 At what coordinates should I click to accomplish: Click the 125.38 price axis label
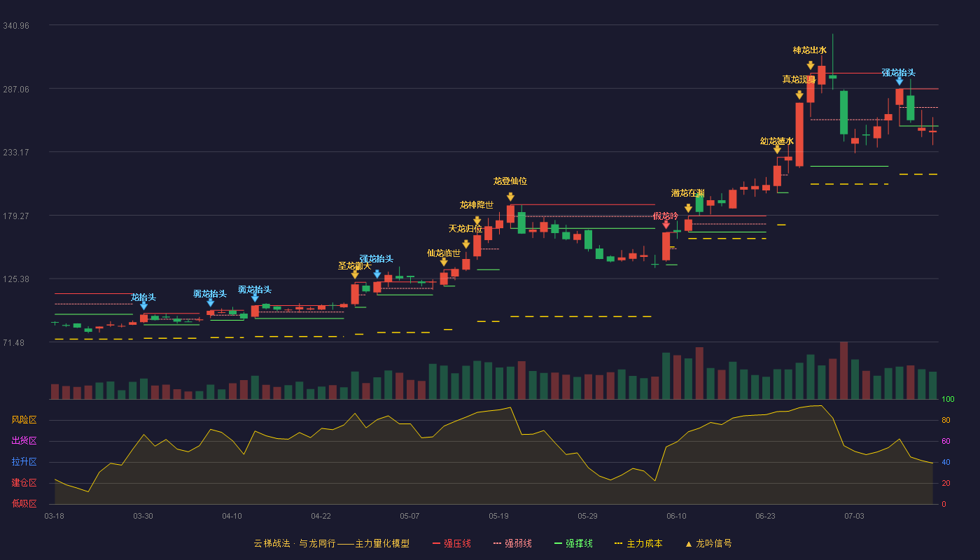click(x=16, y=279)
